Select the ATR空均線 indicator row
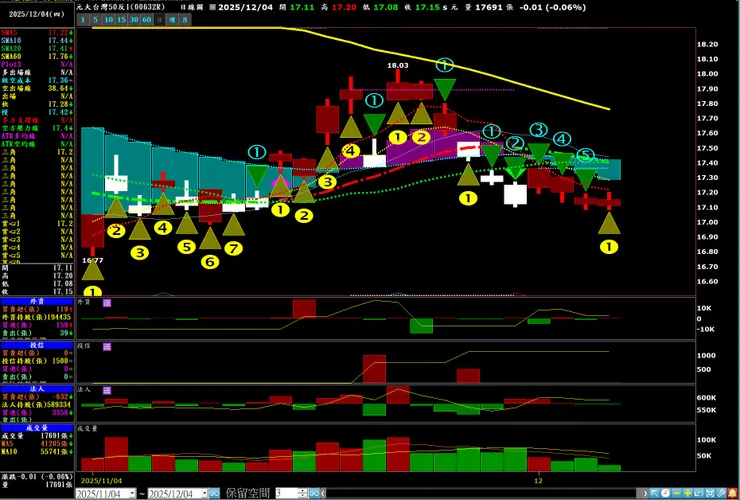Viewport: 740px width, 500px height. (37, 144)
